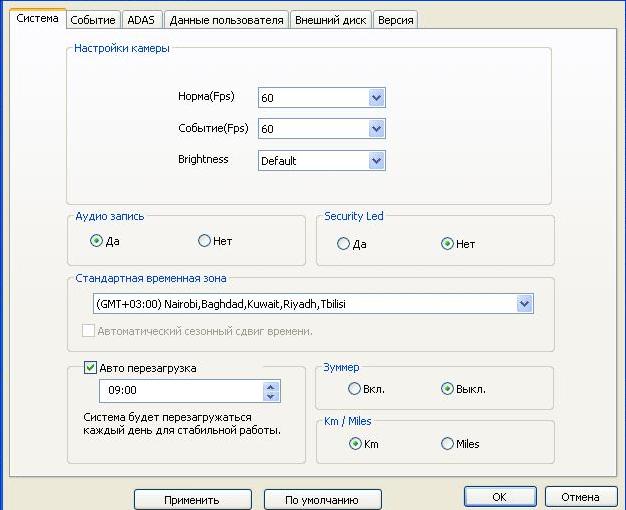Image resolution: width=626 pixels, height=510 pixels.
Task: Turn on Зуммер with Вкл.
Action: point(353,389)
